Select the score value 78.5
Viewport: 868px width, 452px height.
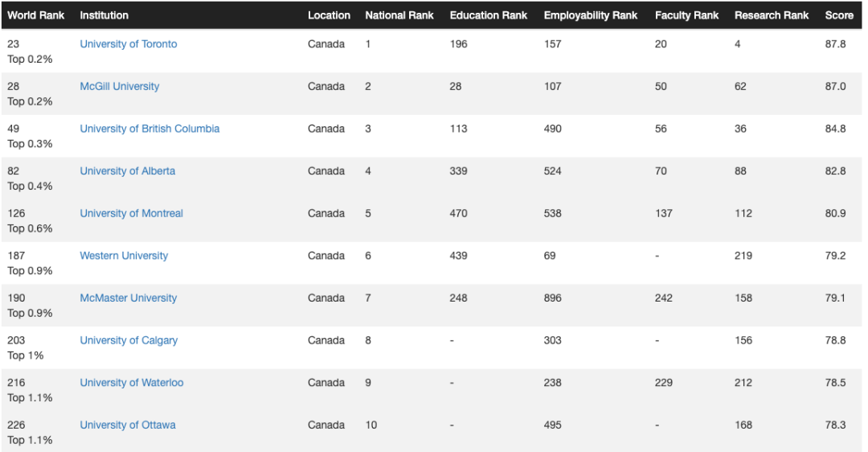[835, 383]
